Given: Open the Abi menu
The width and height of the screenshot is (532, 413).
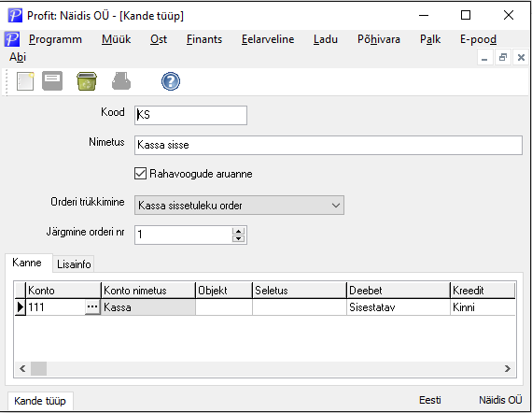Looking at the screenshot, I should pos(18,57).
